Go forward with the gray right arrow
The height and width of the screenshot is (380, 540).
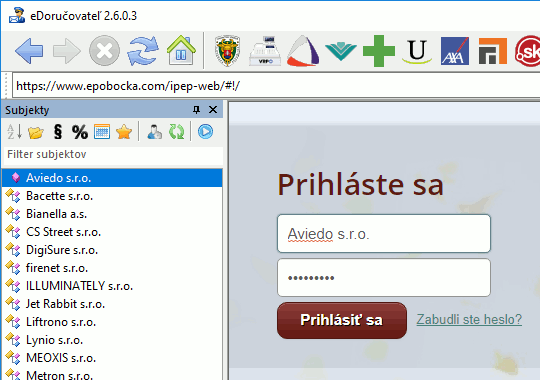pos(67,51)
